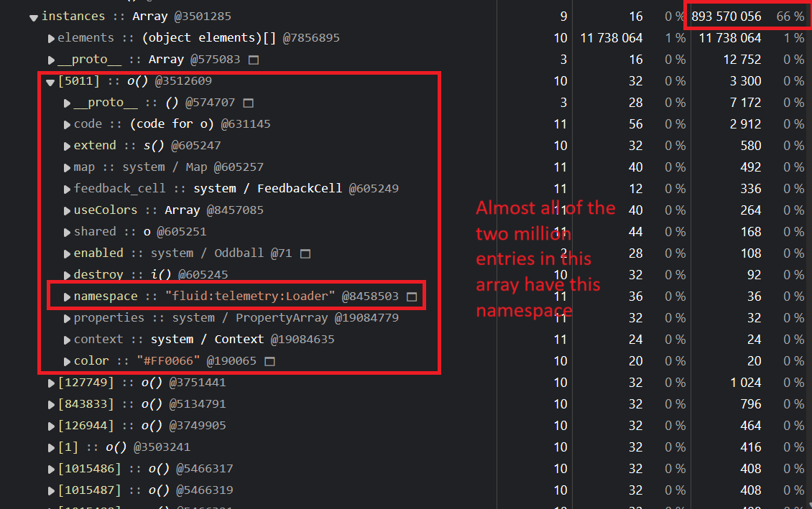The width and height of the screenshot is (812, 509).
Task: Expand the code (code for o) entry
Action: tap(66, 123)
